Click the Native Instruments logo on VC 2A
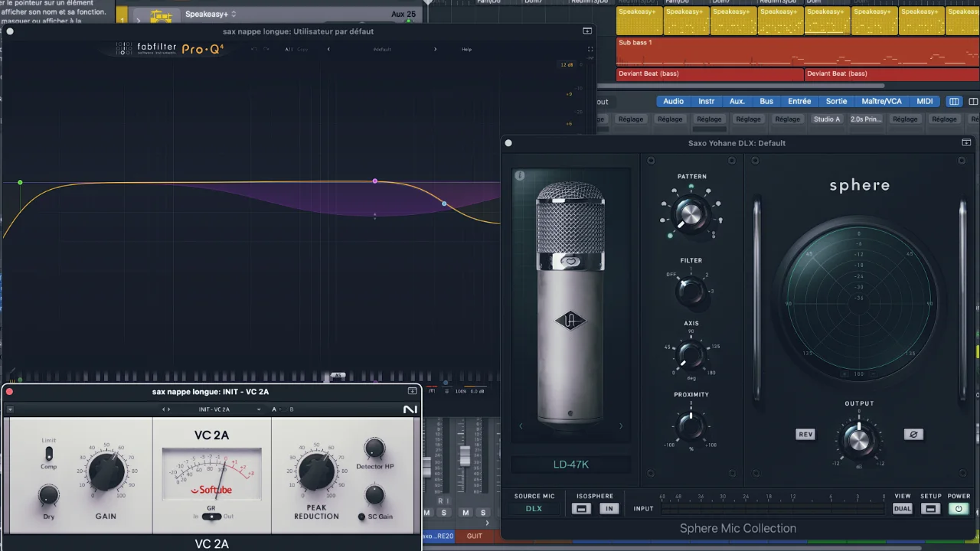980x551 pixels. (410, 409)
